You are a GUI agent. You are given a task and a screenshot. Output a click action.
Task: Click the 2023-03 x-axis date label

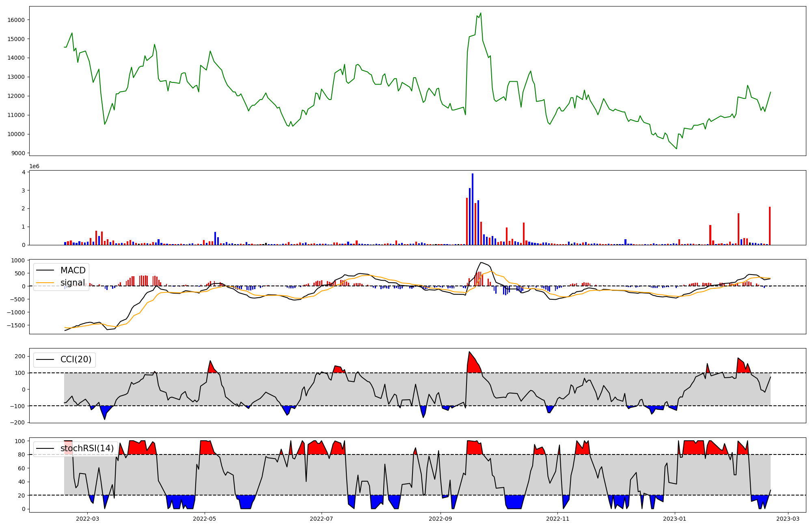(x=788, y=519)
